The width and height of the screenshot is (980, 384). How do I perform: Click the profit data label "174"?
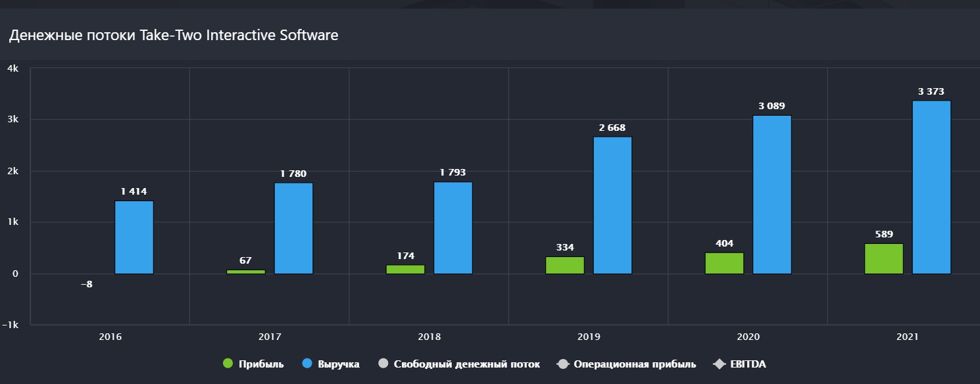(x=405, y=255)
